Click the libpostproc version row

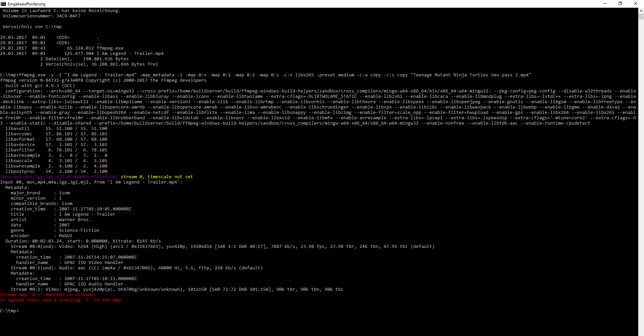[x=56, y=172]
